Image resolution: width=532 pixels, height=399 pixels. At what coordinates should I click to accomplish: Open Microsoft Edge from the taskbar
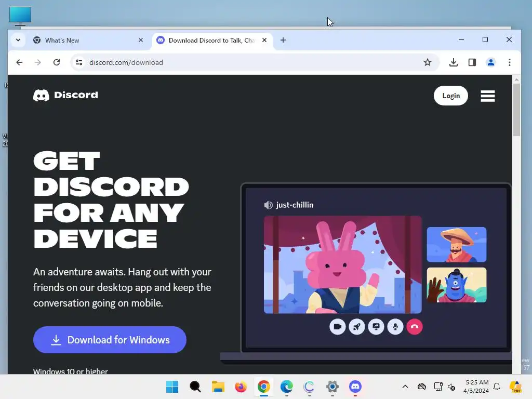pyautogui.click(x=287, y=387)
